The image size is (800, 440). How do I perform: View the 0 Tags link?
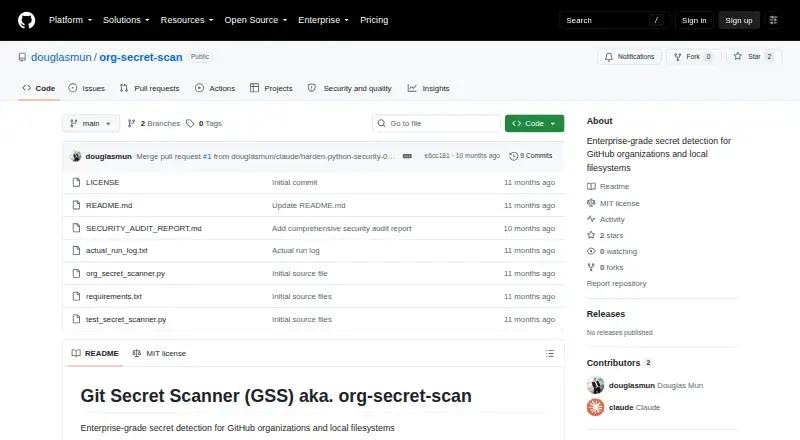(x=204, y=124)
